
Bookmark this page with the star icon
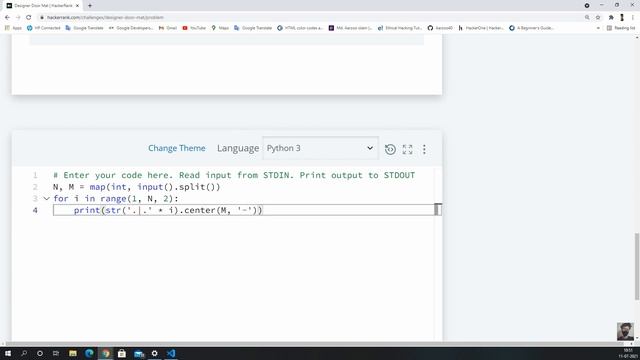click(x=598, y=18)
